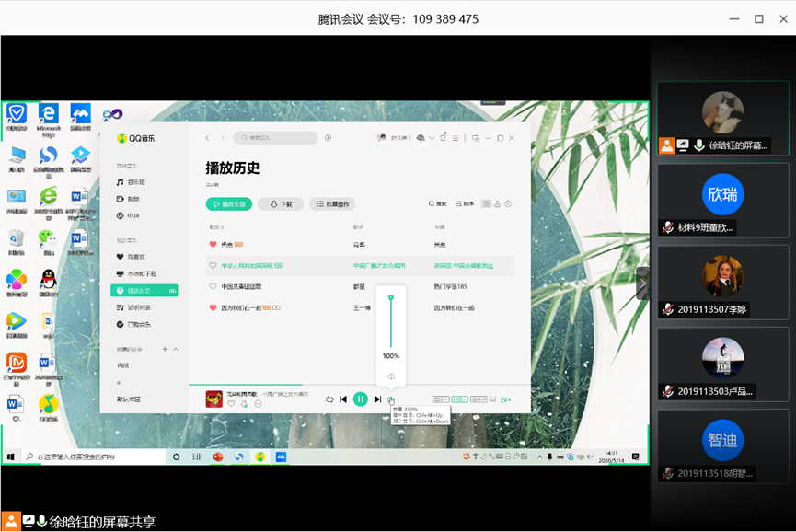Image resolution: width=796 pixels, height=532 pixels.
Task: Unlike the song 光点
Action: point(213,245)
